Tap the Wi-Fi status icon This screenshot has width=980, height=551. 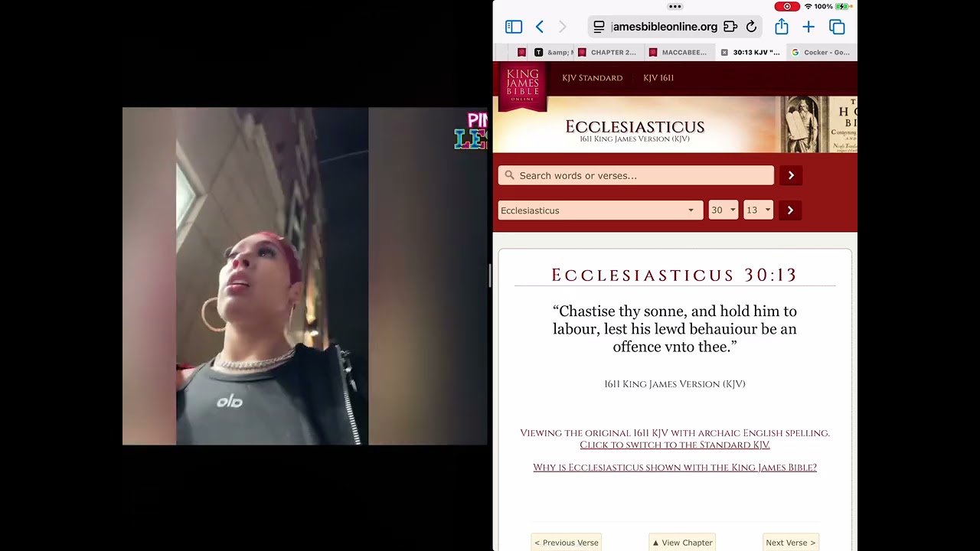point(808,6)
